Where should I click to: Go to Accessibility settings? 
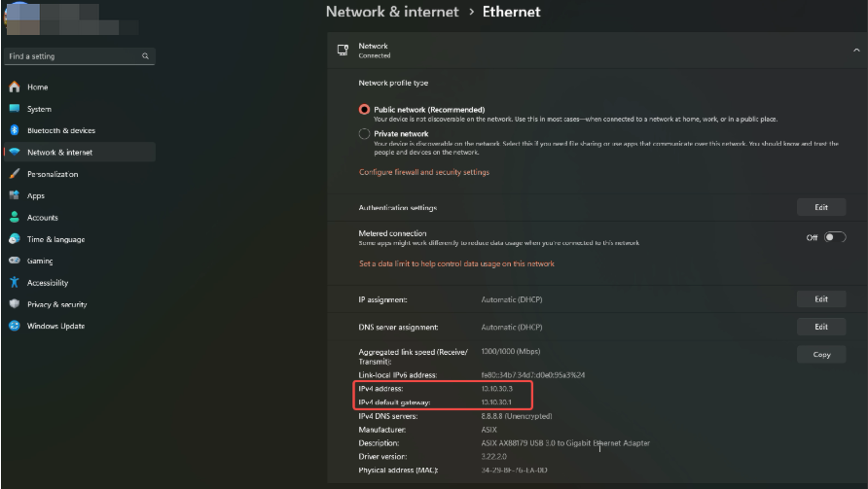coord(48,283)
